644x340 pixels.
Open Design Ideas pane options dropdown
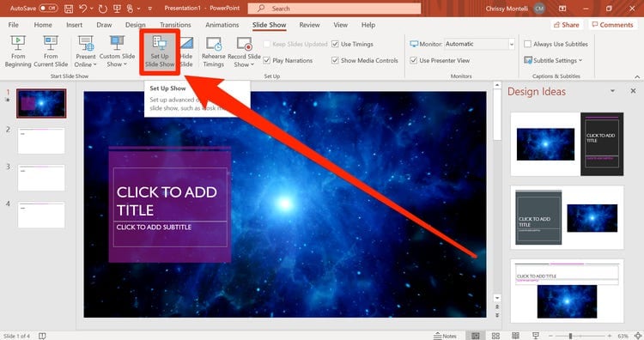click(612, 91)
